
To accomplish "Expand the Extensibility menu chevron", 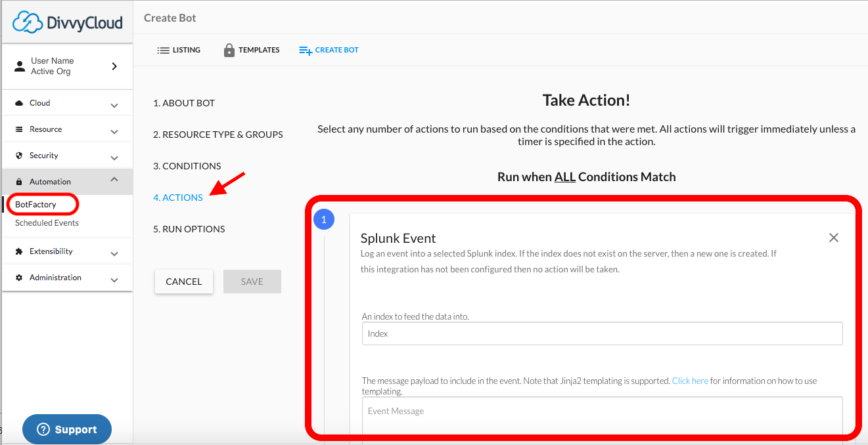I will click(x=114, y=253).
